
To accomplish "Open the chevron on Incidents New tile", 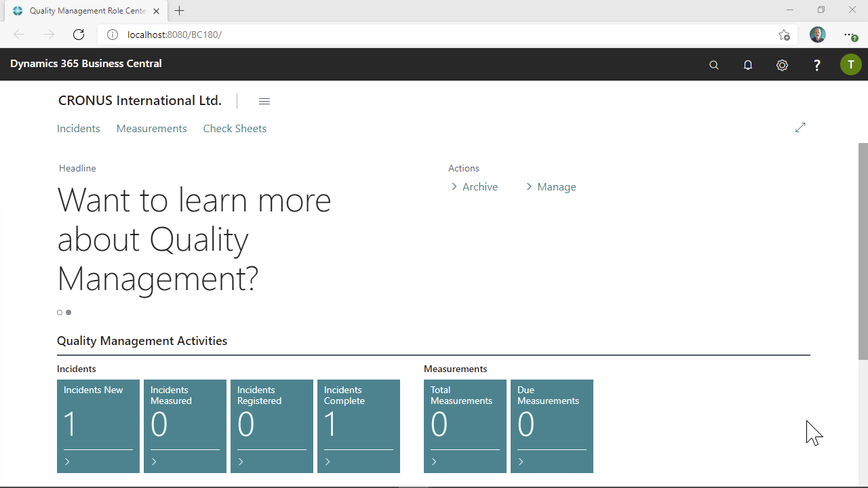I will click(x=67, y=462).
